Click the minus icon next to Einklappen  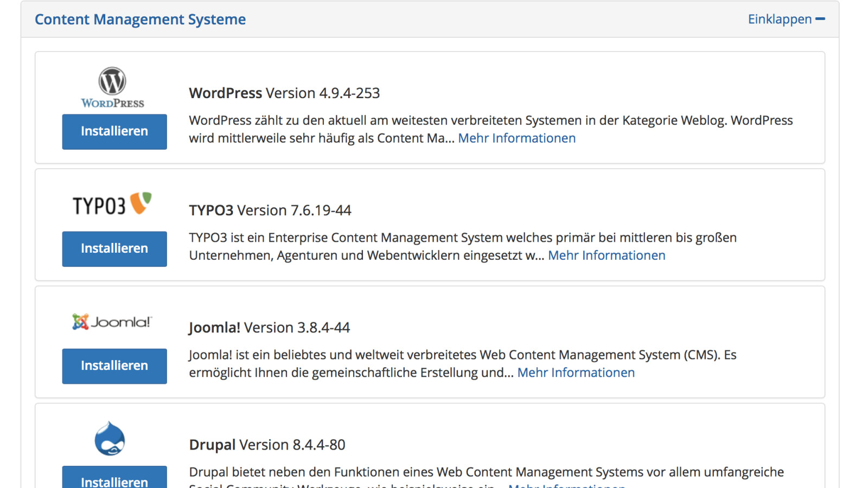[821, 18]
